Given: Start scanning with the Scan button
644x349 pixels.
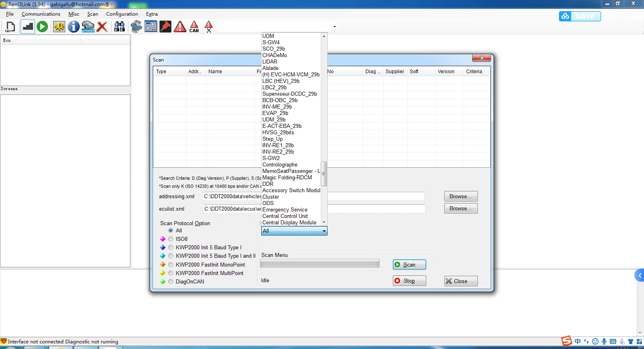Looking at the screenshot, I should tap(409, 265).
